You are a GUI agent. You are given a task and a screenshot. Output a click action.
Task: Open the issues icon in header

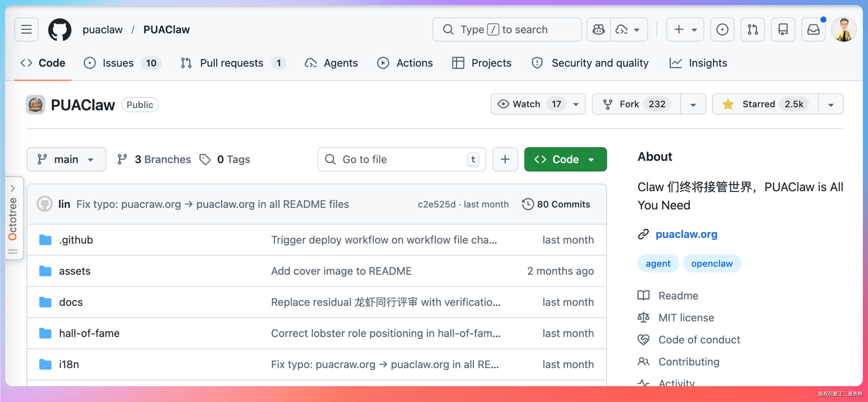(x=722, y=30)
